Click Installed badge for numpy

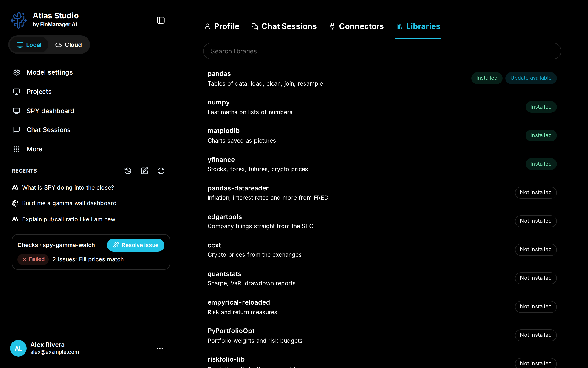click(x=541, y=107)
